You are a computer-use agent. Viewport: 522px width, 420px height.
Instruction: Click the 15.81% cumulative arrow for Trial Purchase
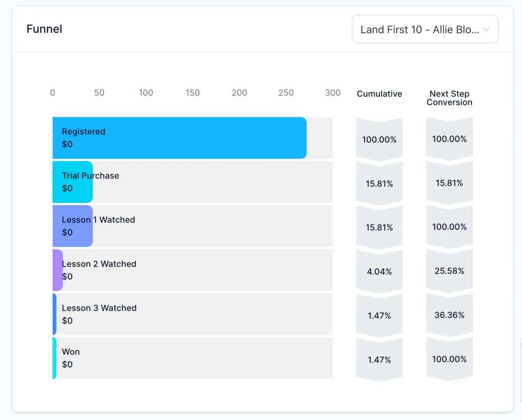pos(379,184)
